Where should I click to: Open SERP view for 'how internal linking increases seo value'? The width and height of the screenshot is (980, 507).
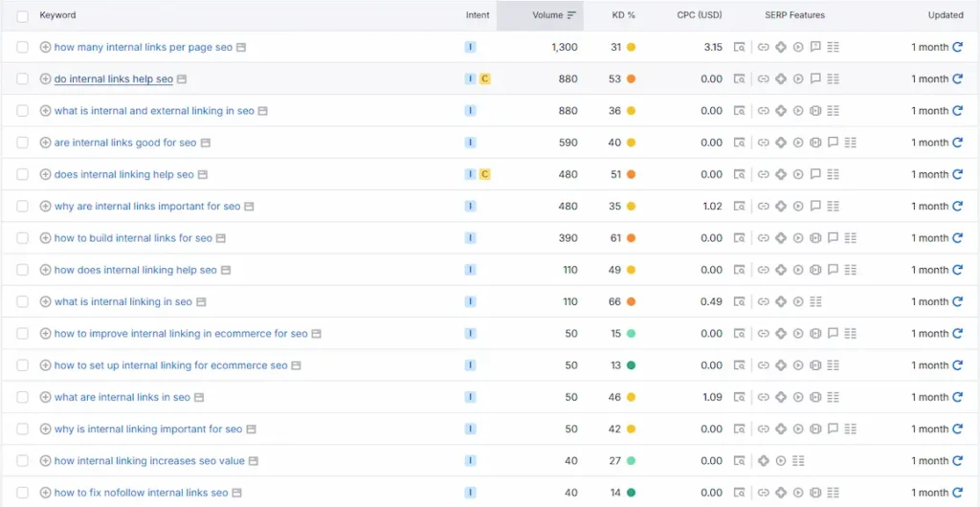click(x=740, y=461)
